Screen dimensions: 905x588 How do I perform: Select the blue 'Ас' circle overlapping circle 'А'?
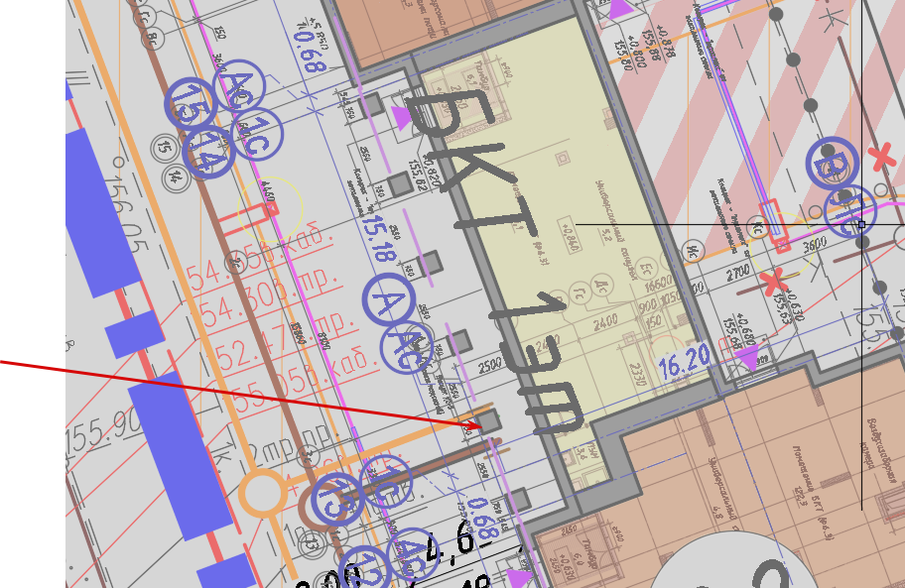click(x=408, y=348)
